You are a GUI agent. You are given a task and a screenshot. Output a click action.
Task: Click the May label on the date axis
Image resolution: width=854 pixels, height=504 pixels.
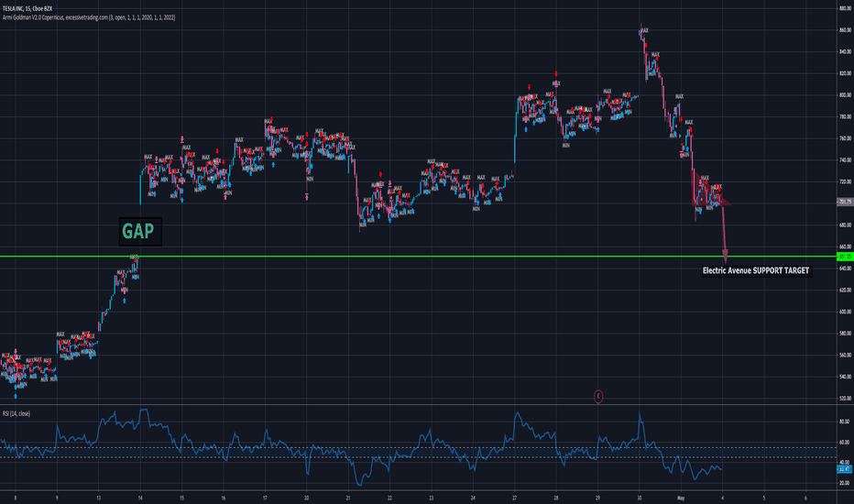tap(680, 498)
